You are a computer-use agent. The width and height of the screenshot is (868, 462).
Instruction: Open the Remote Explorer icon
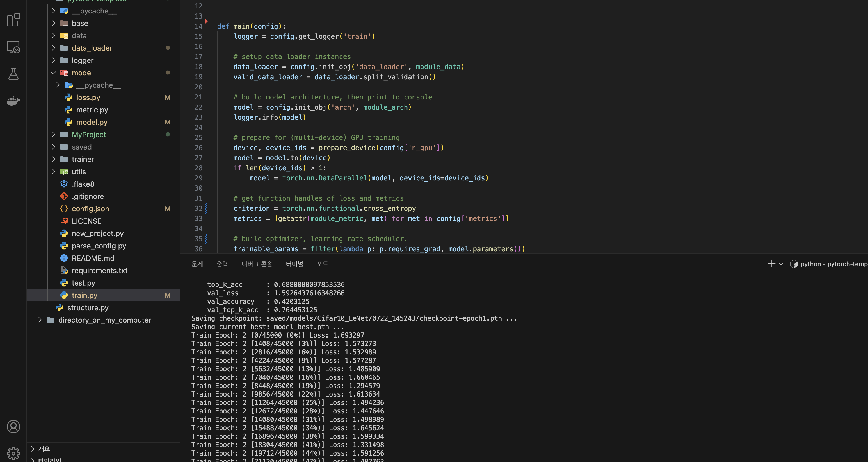tap(13, 47)
